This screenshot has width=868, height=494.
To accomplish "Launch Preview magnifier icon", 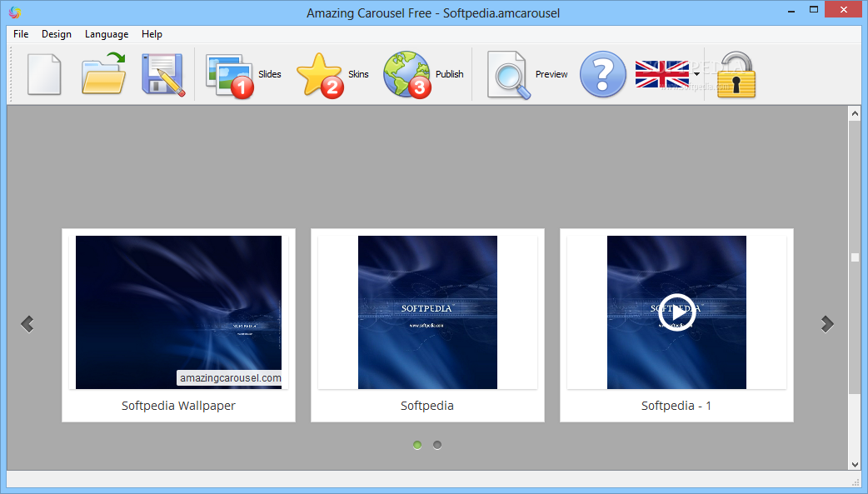I will pyautogui.click(x=508, y=75).
